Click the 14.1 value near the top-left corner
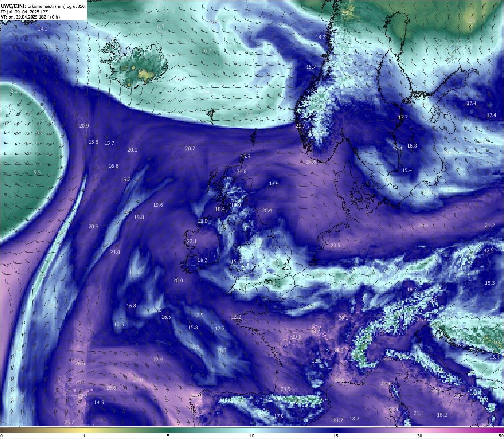Screen dimensions: 504x439 (x=43, y=29)
